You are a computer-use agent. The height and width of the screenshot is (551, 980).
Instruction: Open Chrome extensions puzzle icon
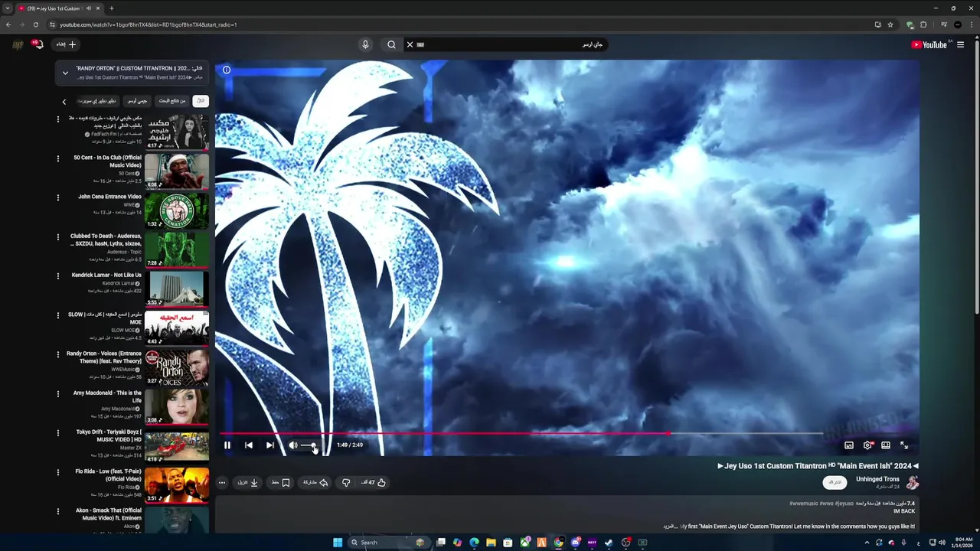pyautogui.click(x=923, y=24)
